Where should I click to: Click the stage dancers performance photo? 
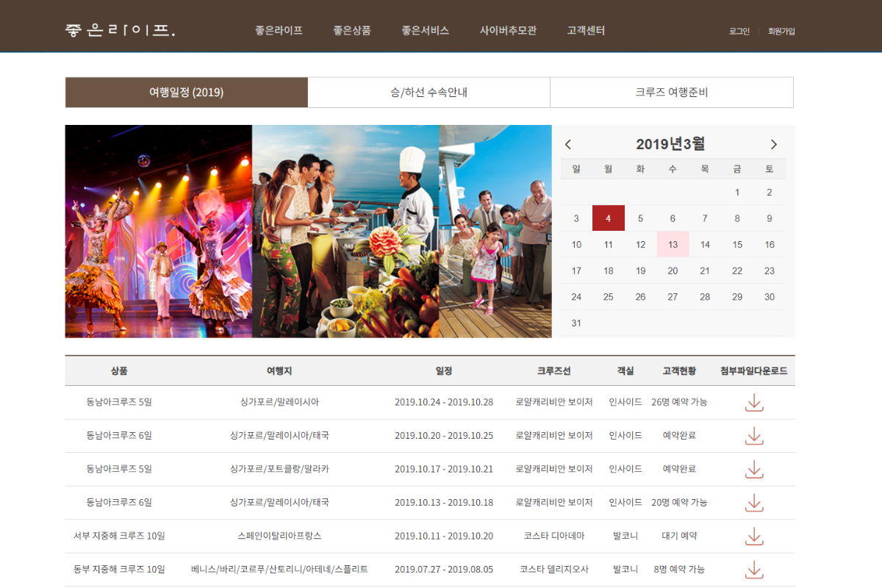(x=158, y=232)
